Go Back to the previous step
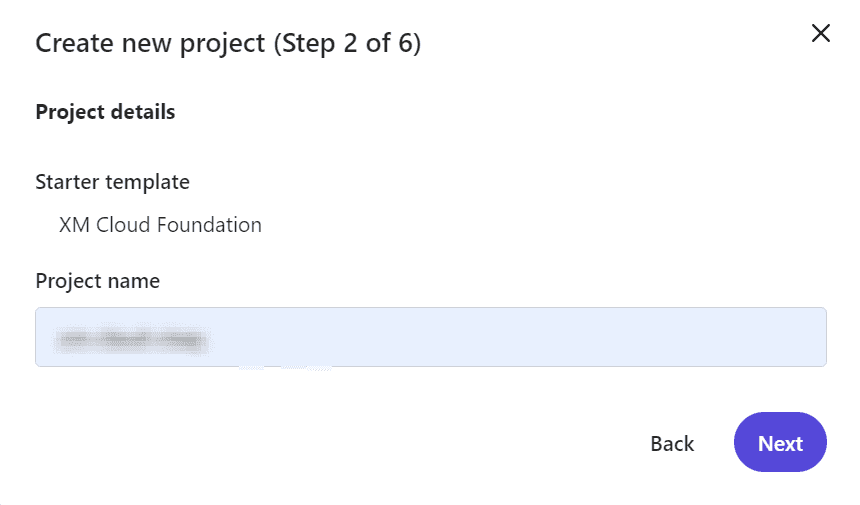 click(672, 444)
